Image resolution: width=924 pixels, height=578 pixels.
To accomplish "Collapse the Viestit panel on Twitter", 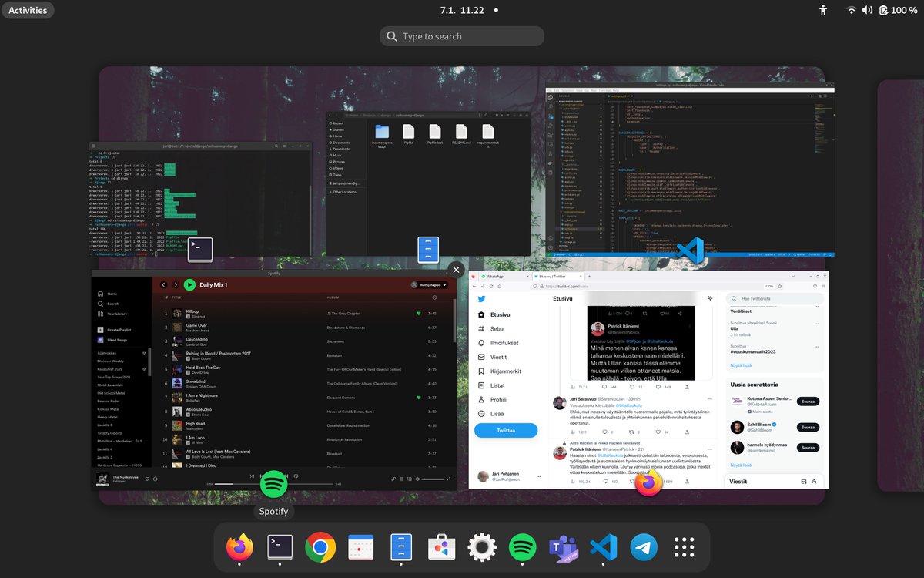I will [x=813, y=482].
